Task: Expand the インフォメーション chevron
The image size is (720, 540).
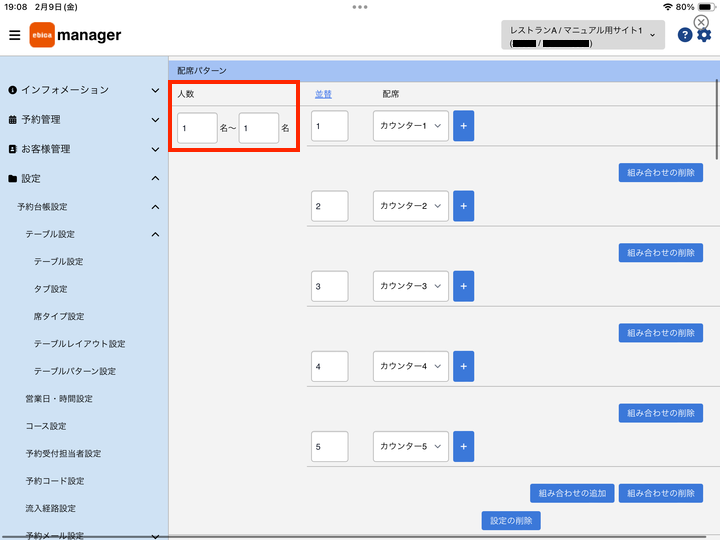Action: coord(156,90)
